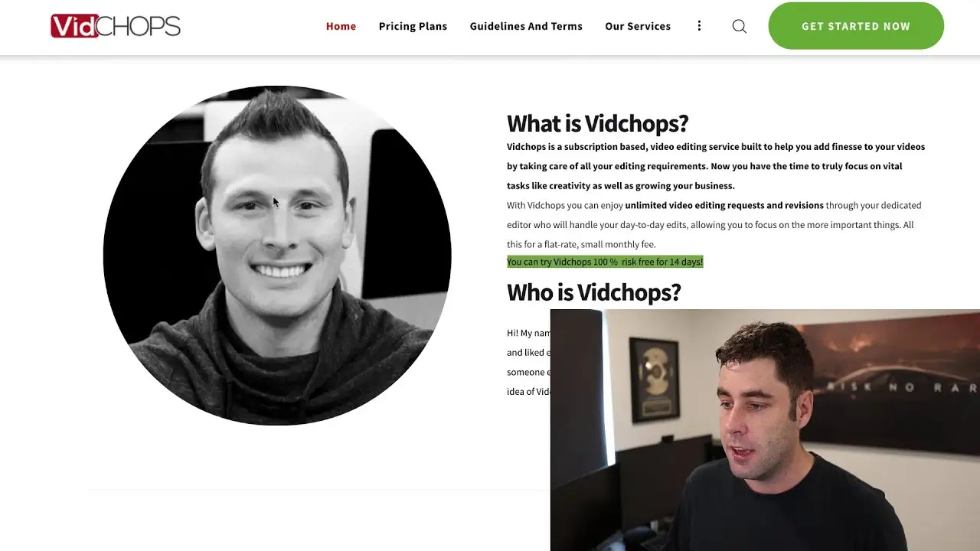Select Our Services from navigation bar
The image size is (980, 551).
coord(638,26)
